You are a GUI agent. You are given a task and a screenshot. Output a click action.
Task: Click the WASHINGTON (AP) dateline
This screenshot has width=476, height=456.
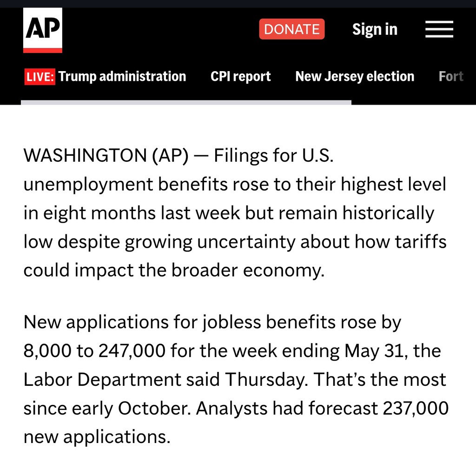click(106, 155)
